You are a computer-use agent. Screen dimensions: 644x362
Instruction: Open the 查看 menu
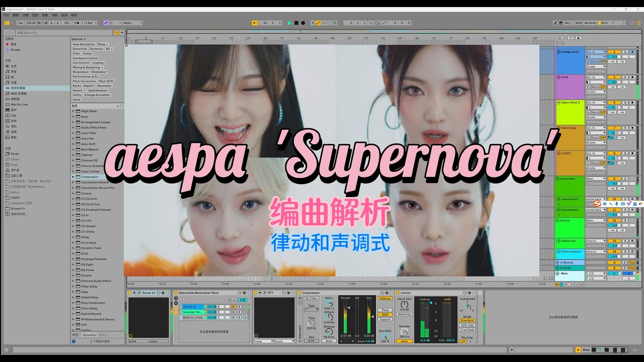pos(45,16)
